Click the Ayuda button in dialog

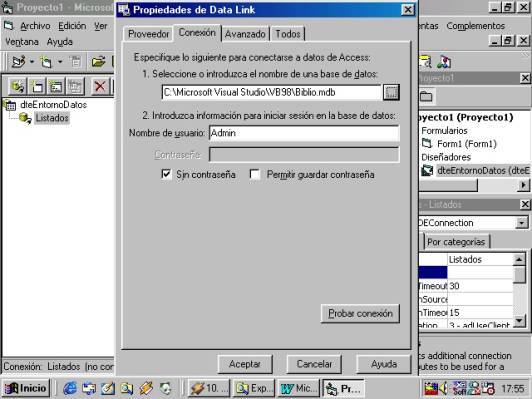pyautogui.click(x=384, y=364)
